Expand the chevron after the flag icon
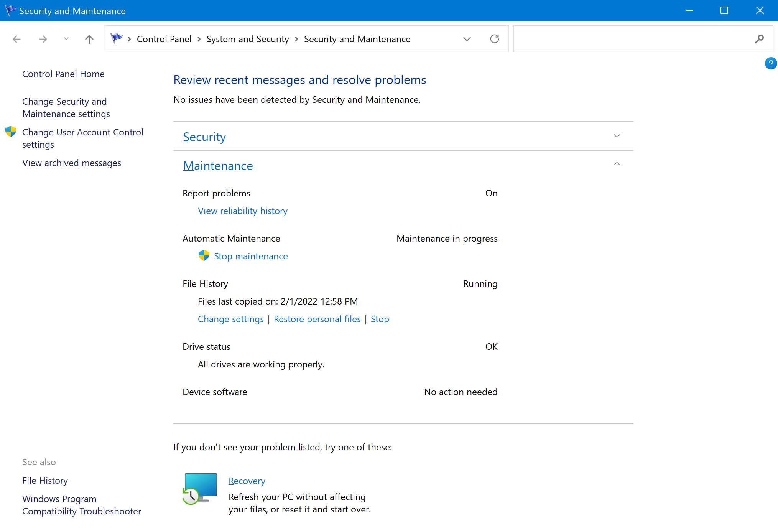 coord(130,39)
